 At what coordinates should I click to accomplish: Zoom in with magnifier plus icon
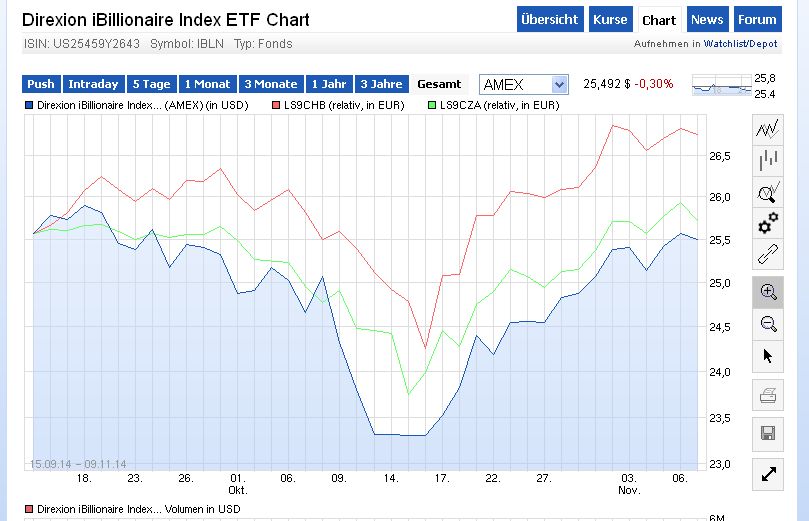click(768, 292)
